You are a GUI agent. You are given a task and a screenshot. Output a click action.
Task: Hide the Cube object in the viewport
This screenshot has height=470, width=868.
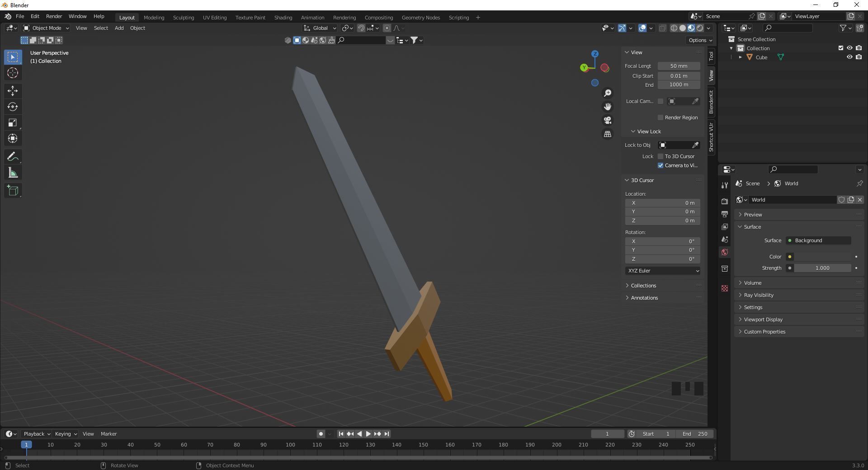[x=850, y=57]
